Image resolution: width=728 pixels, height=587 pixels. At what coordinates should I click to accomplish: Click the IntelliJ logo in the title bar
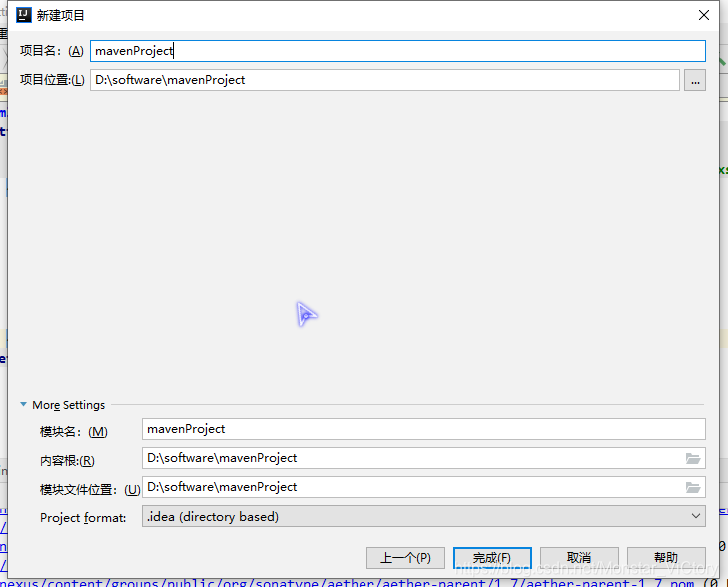[24, 15]
